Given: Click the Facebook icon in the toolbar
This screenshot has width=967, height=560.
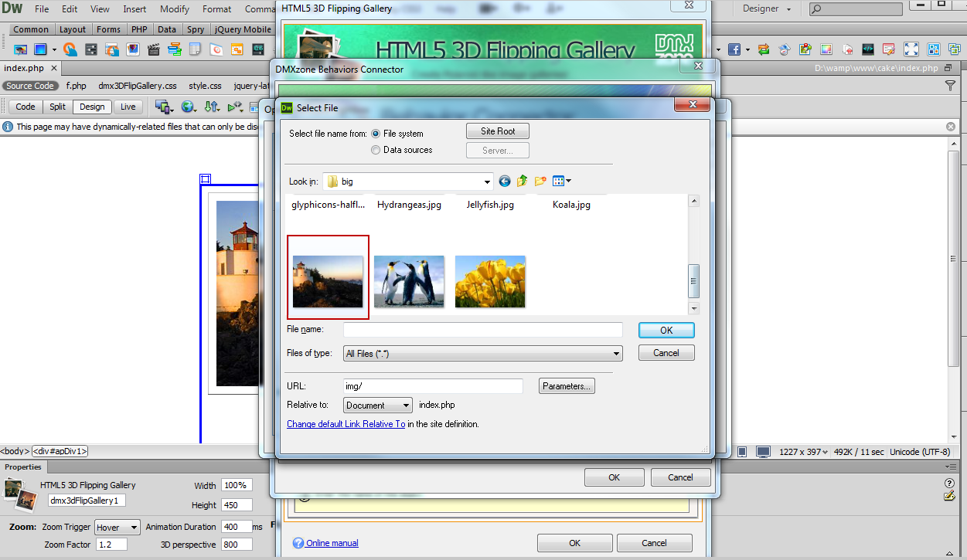Looking at the screenshot, I should pyautogui.click(x=734, y=49).
